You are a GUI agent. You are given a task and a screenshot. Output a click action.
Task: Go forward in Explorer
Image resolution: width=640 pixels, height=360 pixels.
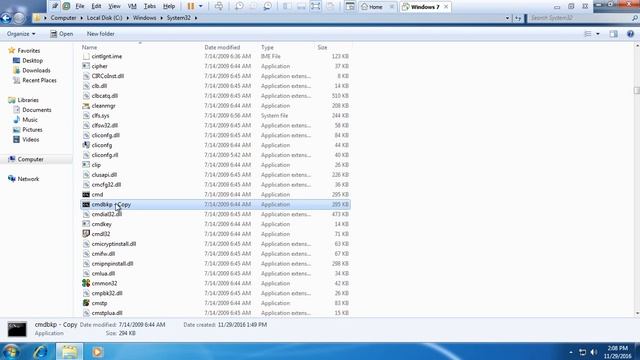(19, 18)
